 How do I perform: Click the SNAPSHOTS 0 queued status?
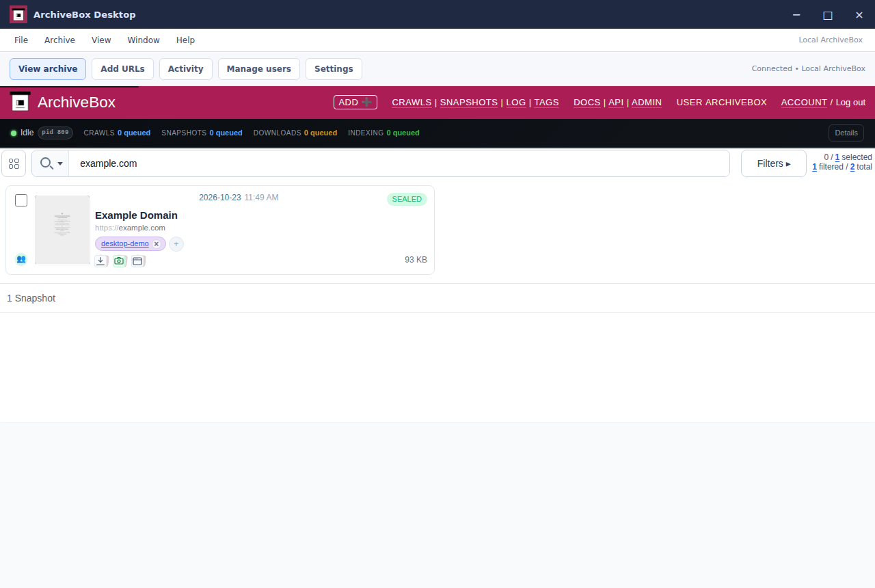click(x=202, y=133)
